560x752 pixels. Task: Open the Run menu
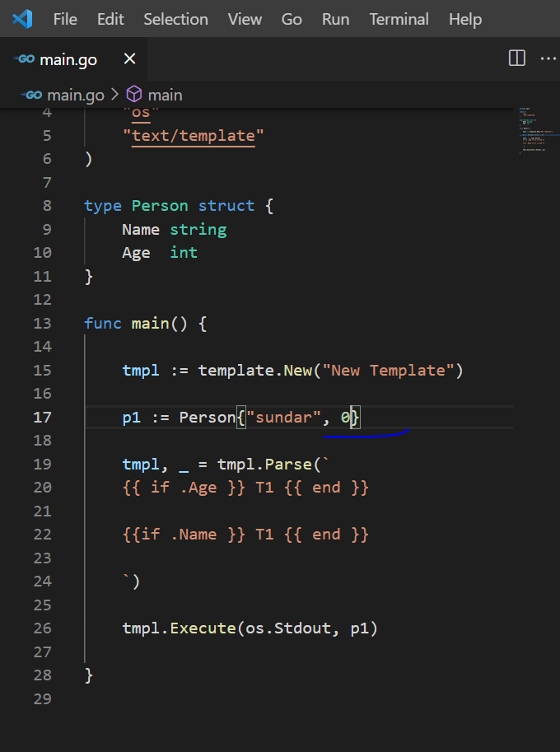point(335,19)
